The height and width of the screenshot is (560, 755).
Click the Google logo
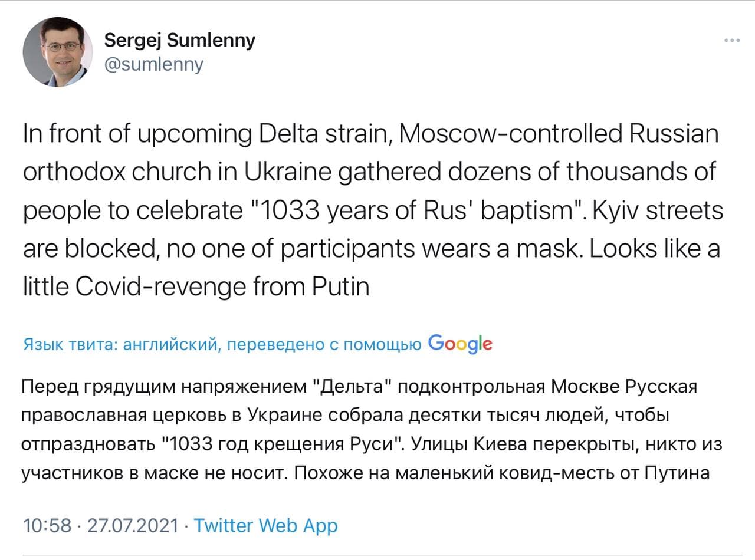pos(460,344)
